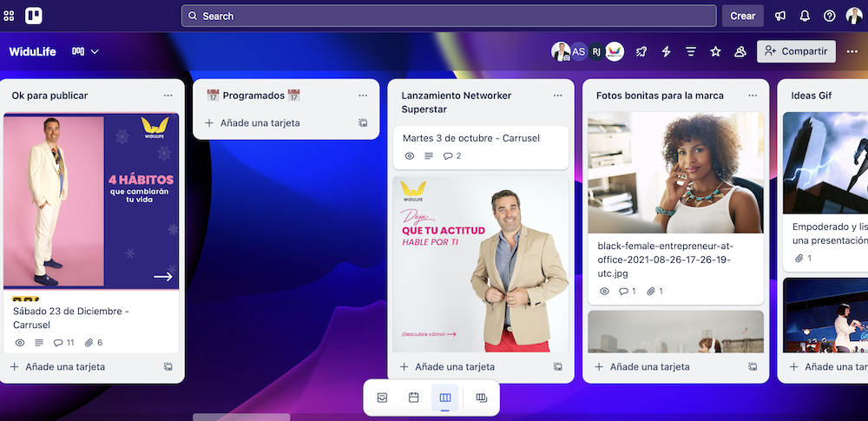Open the account profile avatar in top bar
The height and width of the screenshot is (421, 868).
pyautogui.click(x=853, y=16)
